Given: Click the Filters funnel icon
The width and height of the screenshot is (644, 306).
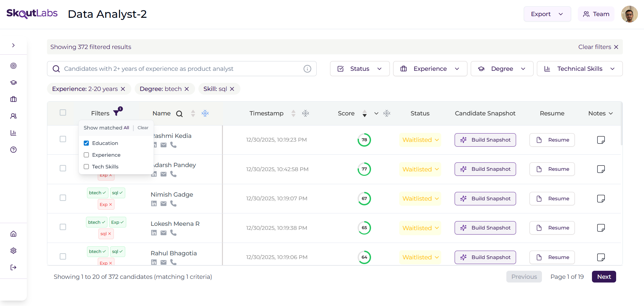Looking at the screenshot, I should (116, 113).
